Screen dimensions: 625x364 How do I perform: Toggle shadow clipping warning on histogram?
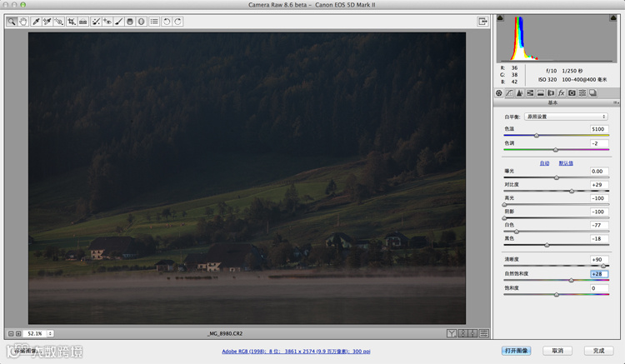coord(500,18)
